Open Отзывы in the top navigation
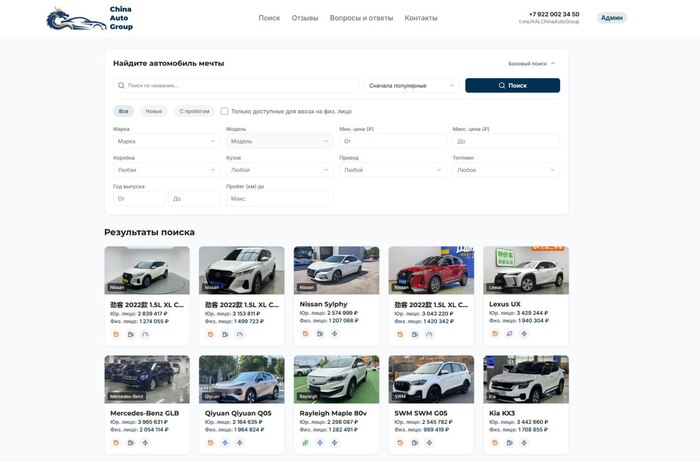 pos(305,18)
